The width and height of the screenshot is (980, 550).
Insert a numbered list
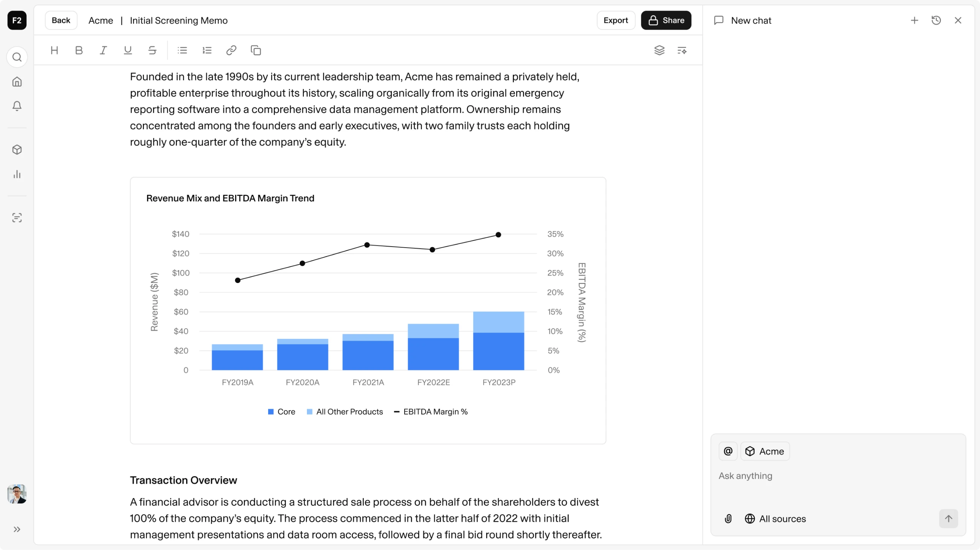click(x=207, y=50)
